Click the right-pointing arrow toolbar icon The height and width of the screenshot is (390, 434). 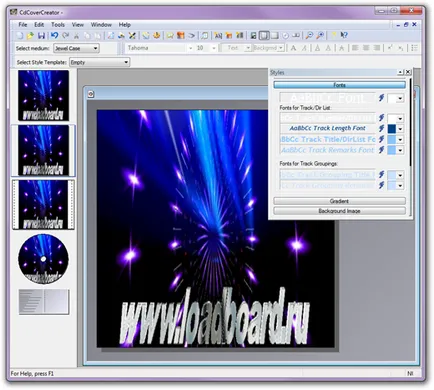[x=191, y=35]
